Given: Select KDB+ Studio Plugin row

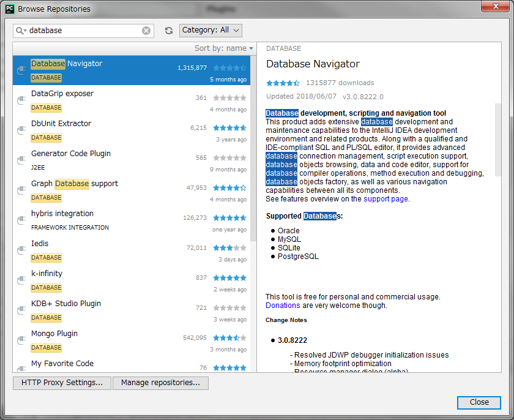Looking at the screenshot, I should (x=132, y=310).
